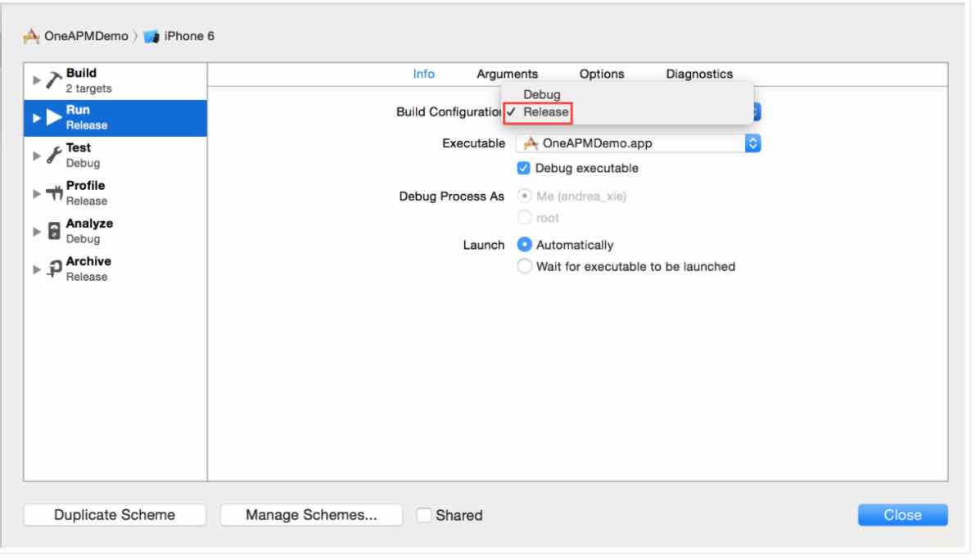This screenshot has width=976, height=560.
Task: Click the Archive icon in sidebar
Action: click(54, 269)
